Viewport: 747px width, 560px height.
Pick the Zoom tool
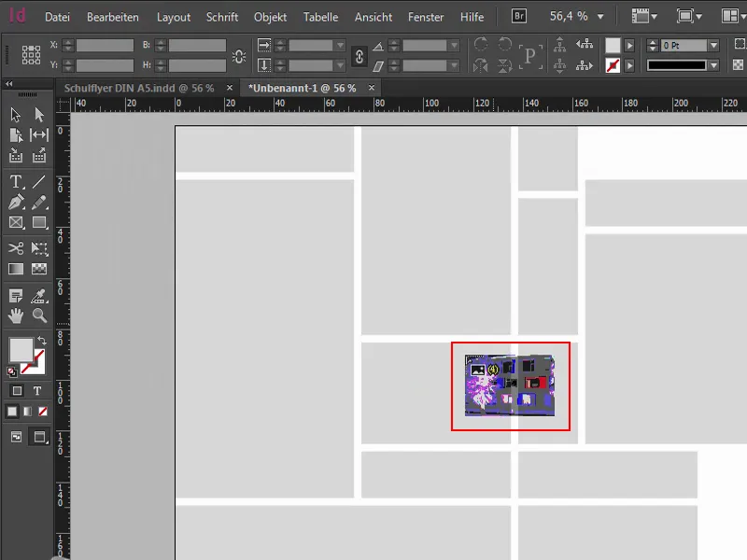pyautogui.click(x=39, y=315)
